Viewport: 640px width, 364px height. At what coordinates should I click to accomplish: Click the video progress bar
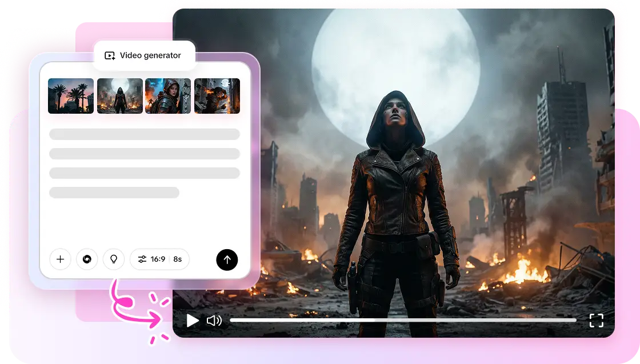tap(403, 321)
